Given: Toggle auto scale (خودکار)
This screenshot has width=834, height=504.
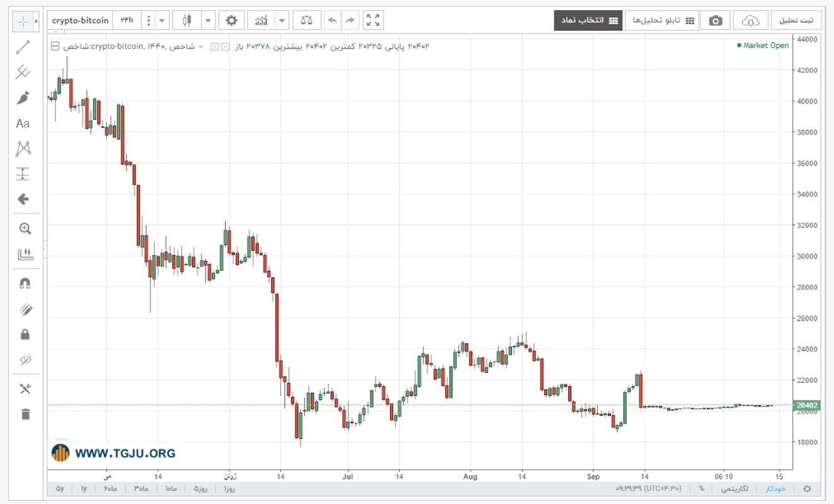Looking at the screenshot, I should pyautogui.click(x=775, y=489).
